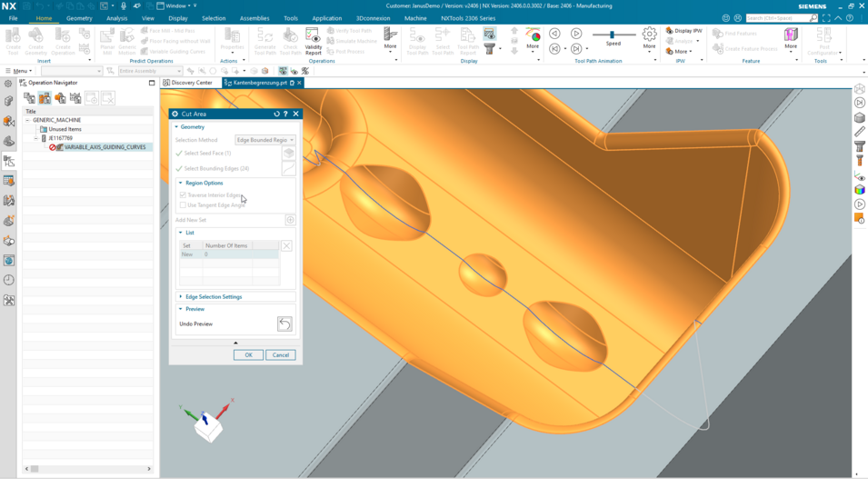Open the File menu

pos(13,18)
